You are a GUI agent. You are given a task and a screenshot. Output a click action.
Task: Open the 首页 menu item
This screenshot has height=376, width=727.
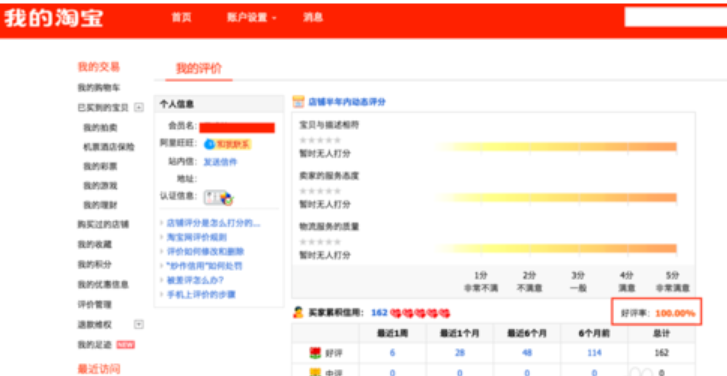(181, 18)
